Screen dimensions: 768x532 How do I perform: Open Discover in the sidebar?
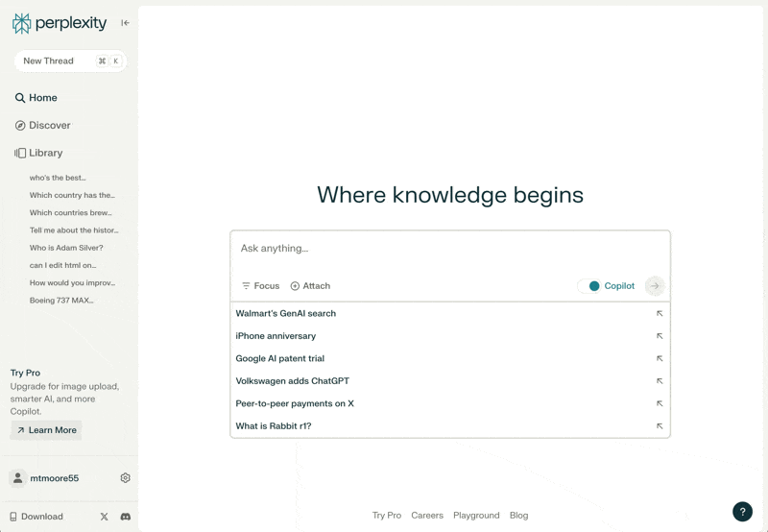point(42,126)
